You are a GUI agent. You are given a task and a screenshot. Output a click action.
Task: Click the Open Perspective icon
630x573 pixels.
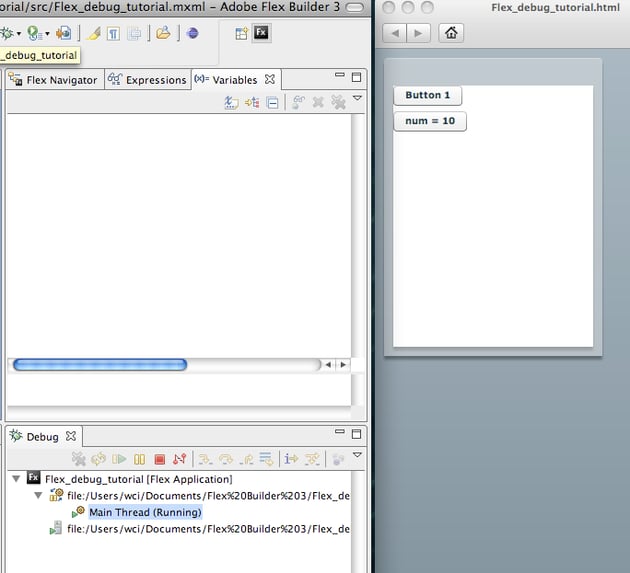pyautogui.click(x=241, y=33)
